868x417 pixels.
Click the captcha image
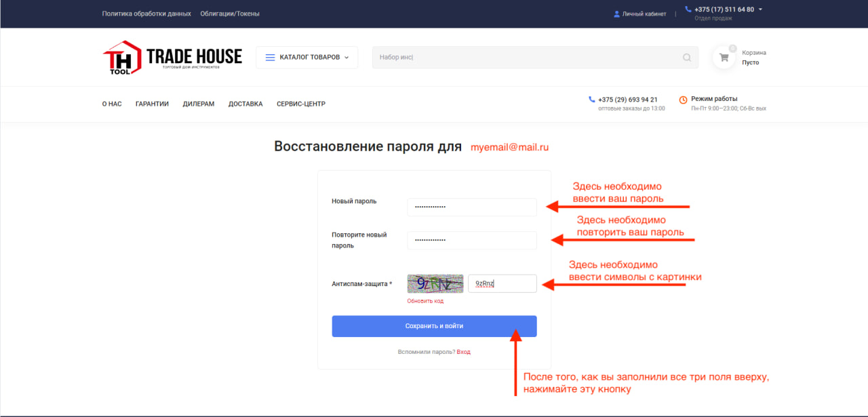(435, 283)
